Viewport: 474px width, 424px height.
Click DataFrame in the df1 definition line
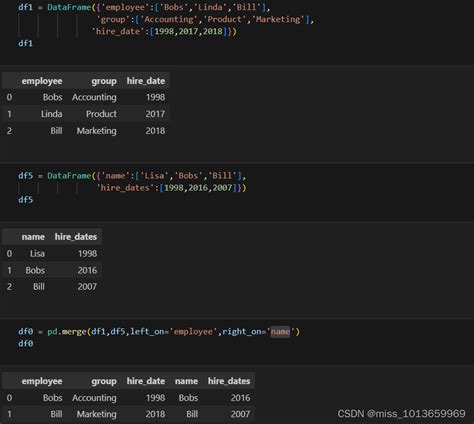pos(69,7)
